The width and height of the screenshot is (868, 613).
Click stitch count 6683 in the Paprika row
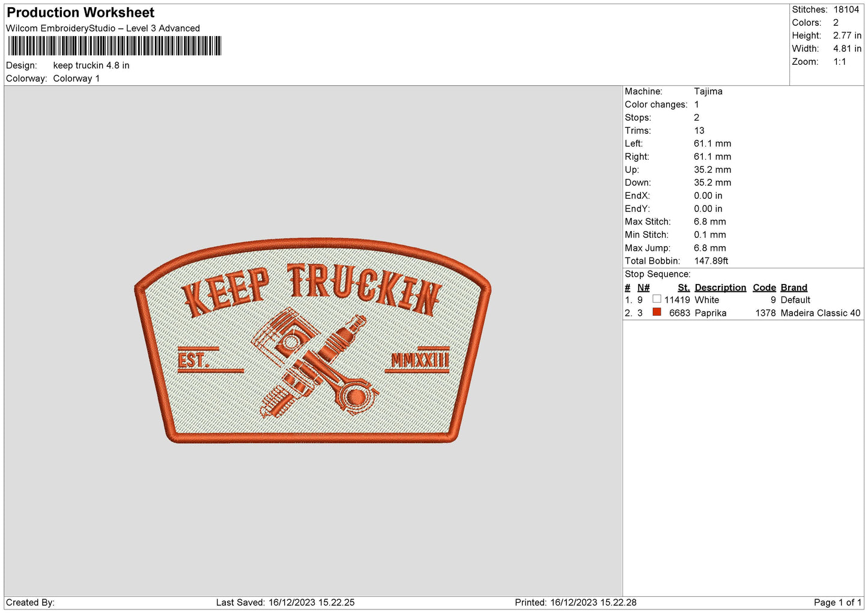[x=679, y=313]
